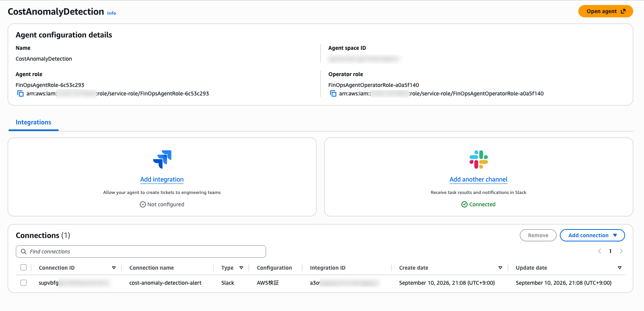The image size is (644, 311).
Task: Copy the Agent role ARN
Action: pos(20,93)
